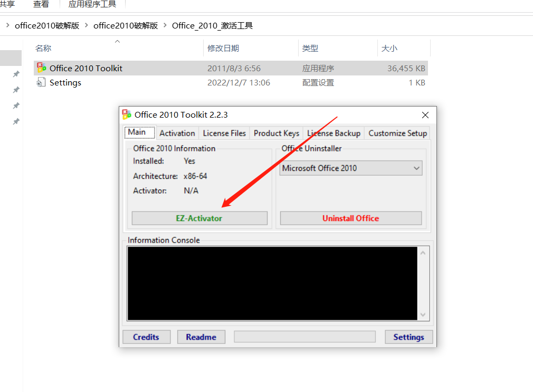Click the 查看 menu item

[x=41, y=4]
